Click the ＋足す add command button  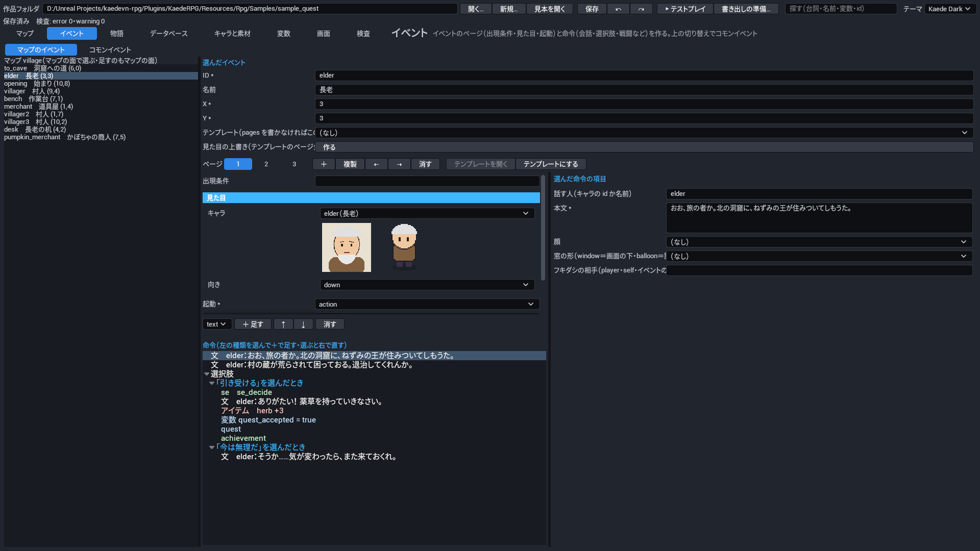253,324
